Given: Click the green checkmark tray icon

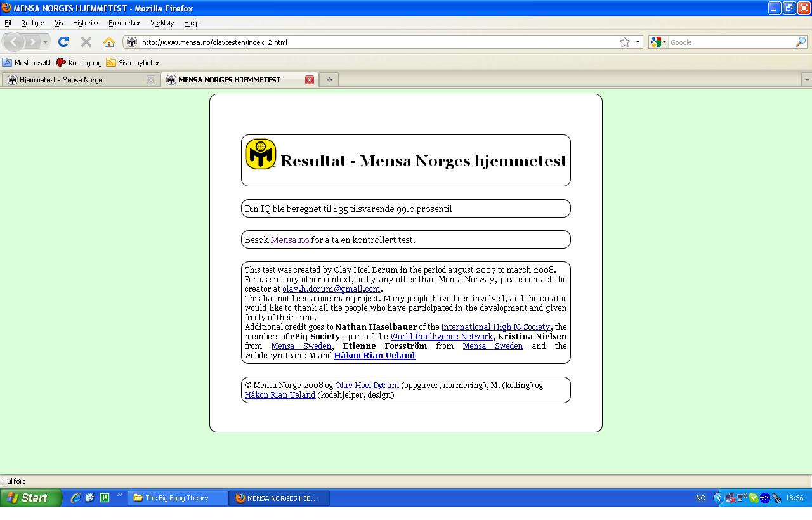Looking at the screenshot, I should (753, 498).
